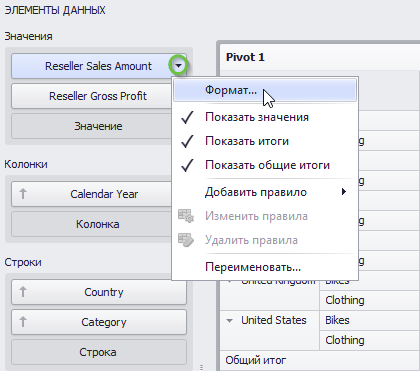Click the Строки section label

[23, 262]
